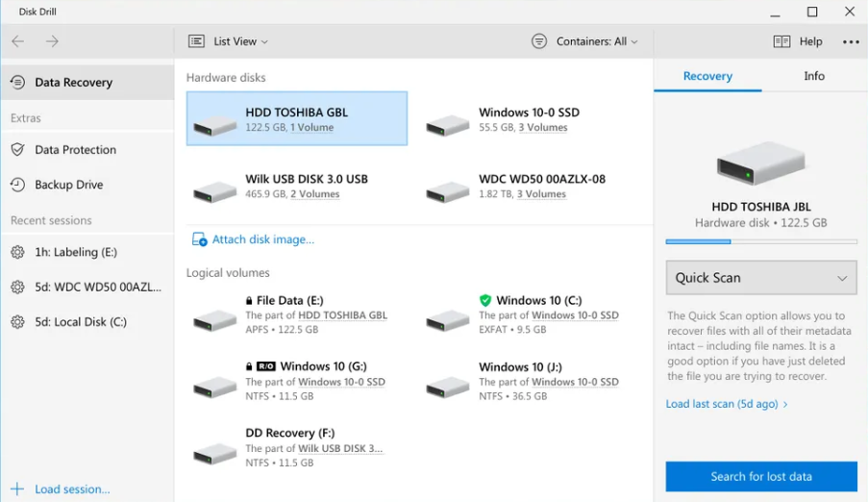The height and width of the screenshot is (502, 868).
Task: Switch to the Info tab
Action: [814, 77]
